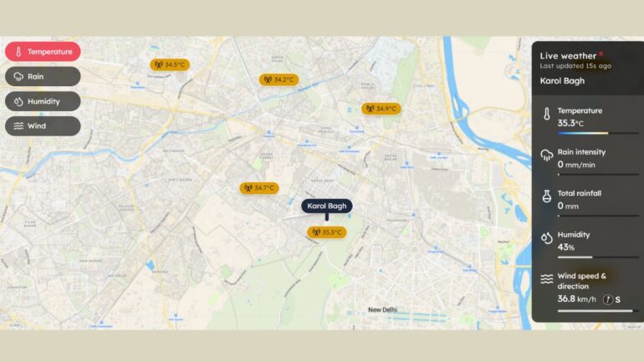Click the Karol Bagh map tooltip label

(x=327, y=206)
